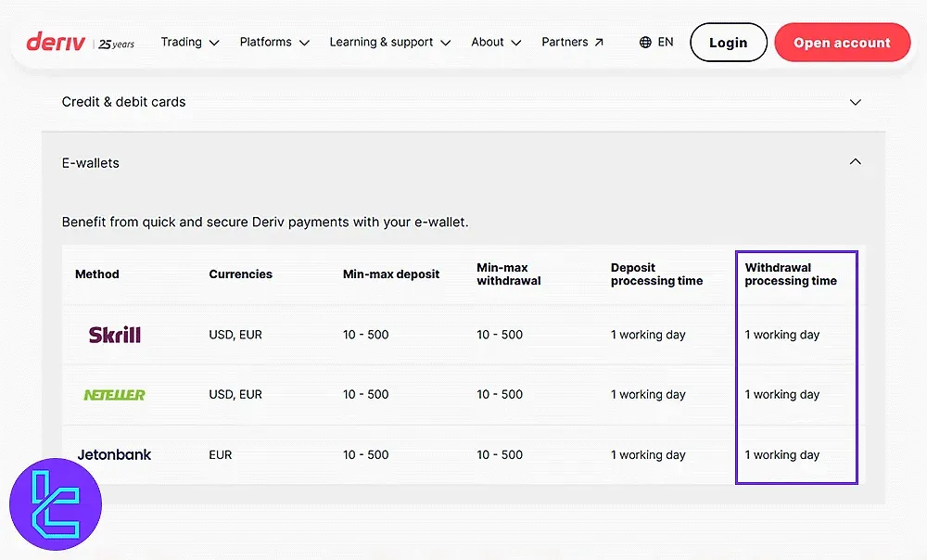
Task: Click the Min-max deposit column header
Action: click(391, 274)
